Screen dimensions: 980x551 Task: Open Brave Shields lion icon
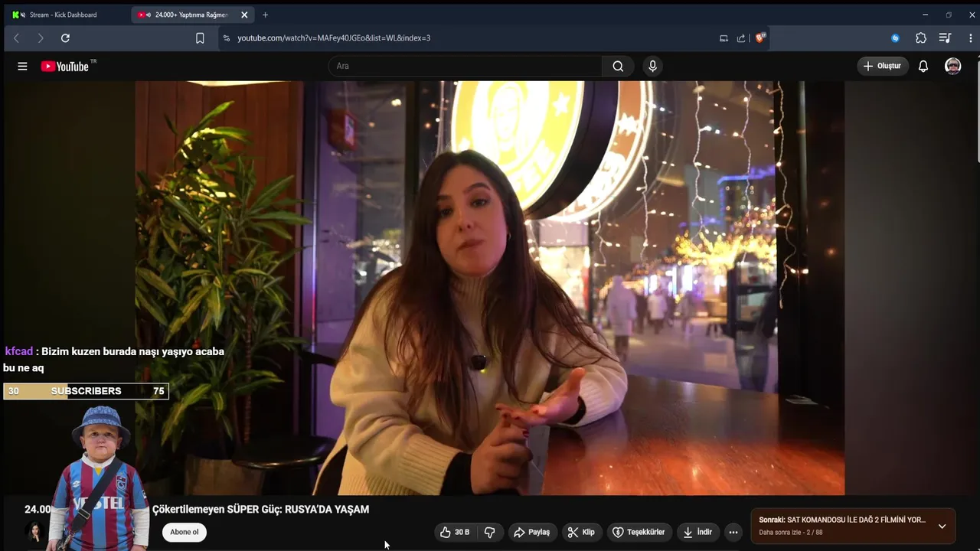760,37
